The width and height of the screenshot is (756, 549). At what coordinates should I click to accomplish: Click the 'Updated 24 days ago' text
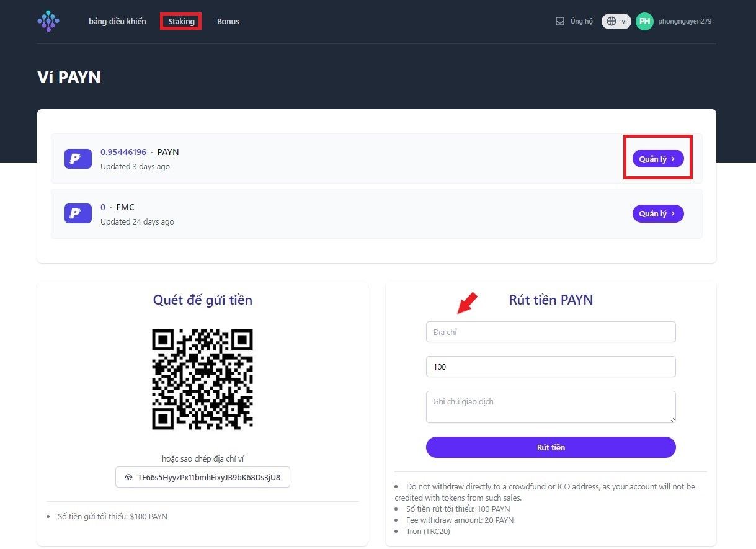pos(137,222)
